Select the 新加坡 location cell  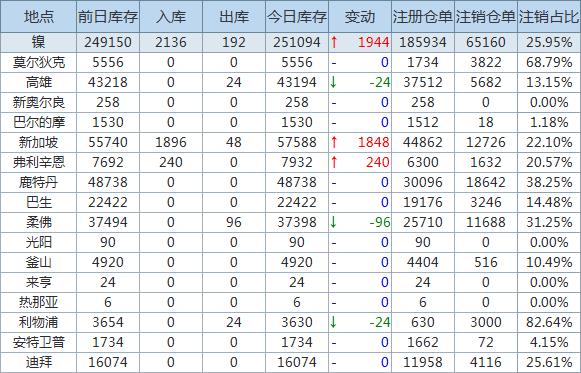[39, 142]
